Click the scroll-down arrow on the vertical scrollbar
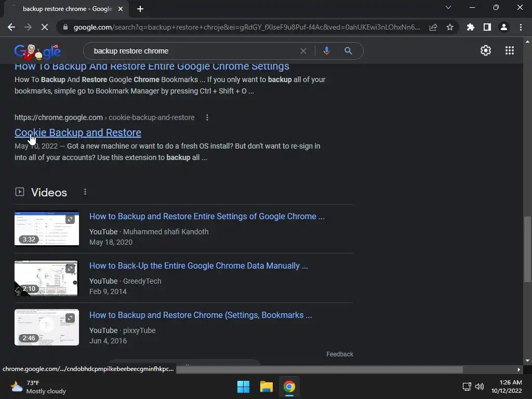This screenshot has width=532, height=399. (x=527, y=361)
